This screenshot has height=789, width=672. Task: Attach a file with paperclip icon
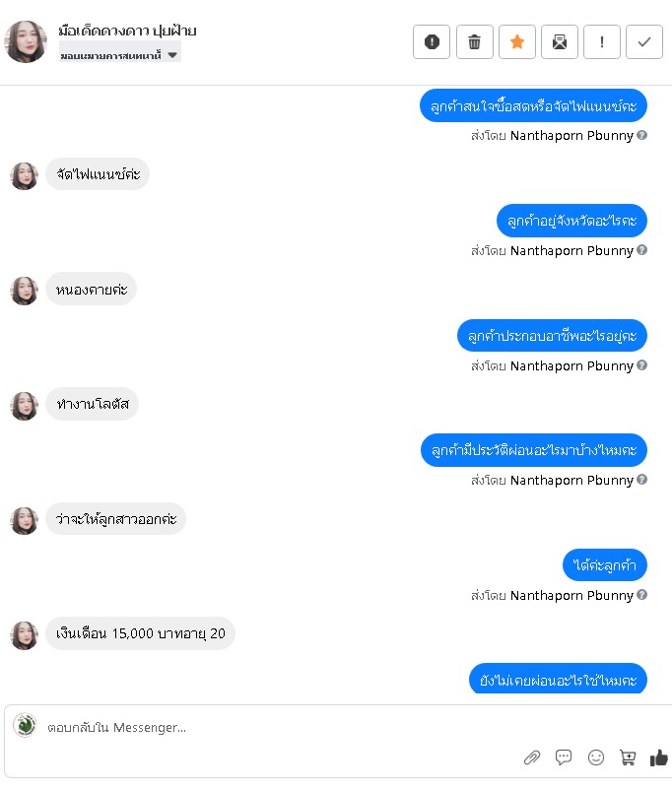(x=531, y=756)
